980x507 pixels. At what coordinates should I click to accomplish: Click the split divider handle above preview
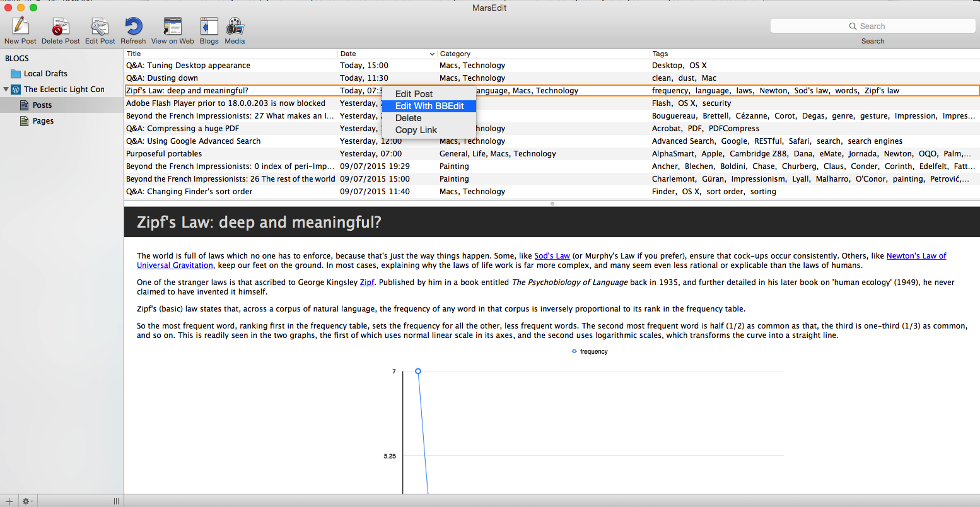point(552,204)
